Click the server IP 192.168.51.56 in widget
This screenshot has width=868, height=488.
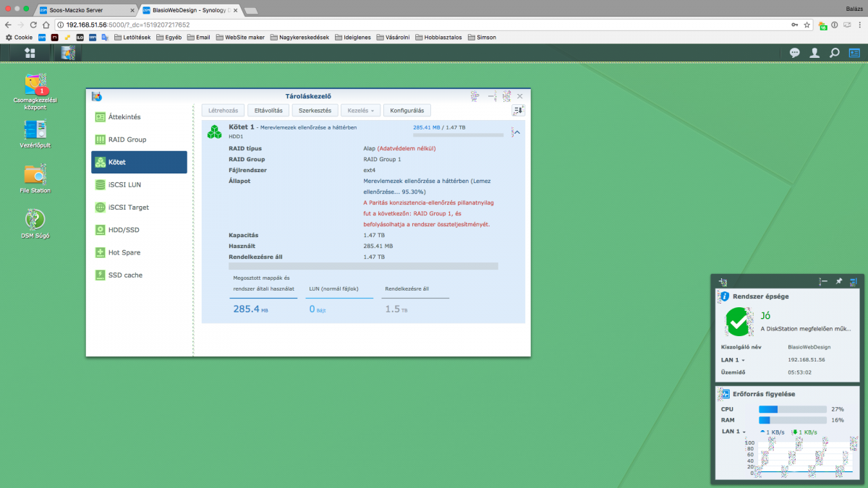pos(807,359)
